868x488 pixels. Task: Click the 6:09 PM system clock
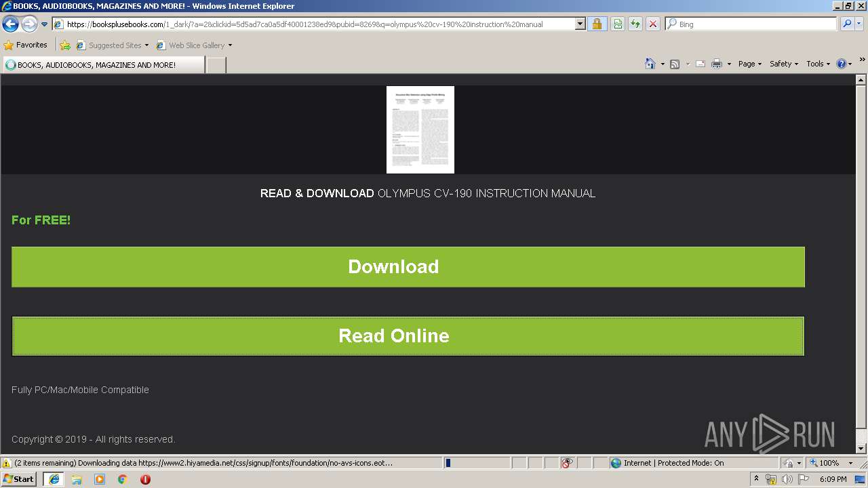pyautogui.click(x=833, y=479)
